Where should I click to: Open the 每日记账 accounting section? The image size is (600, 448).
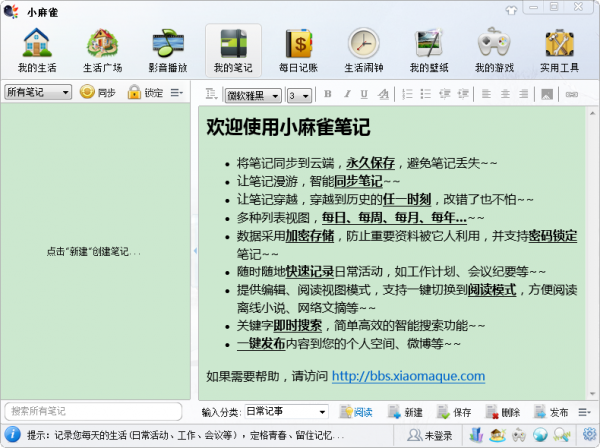(298, 50)
